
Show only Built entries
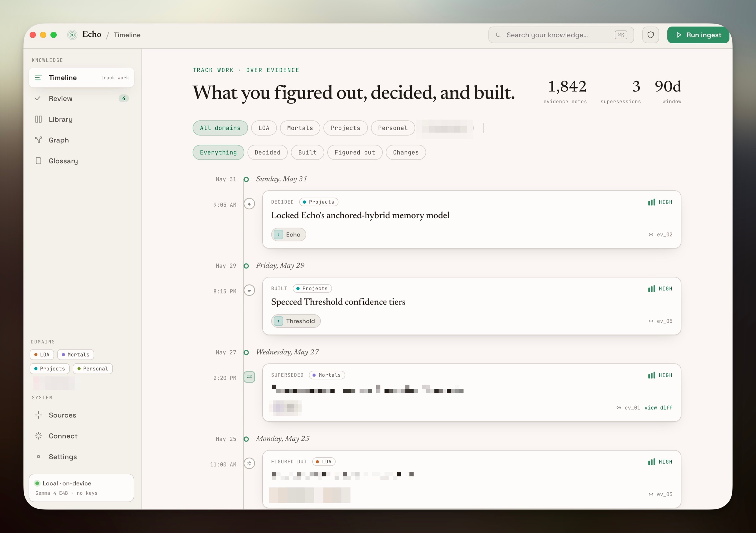(307, 152)
